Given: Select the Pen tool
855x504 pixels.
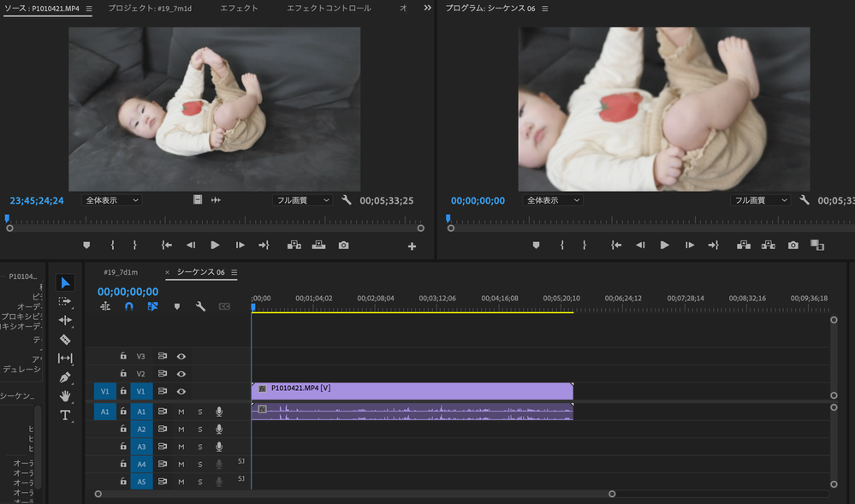Looking at the screenshot, I should (x=65, y=377).
